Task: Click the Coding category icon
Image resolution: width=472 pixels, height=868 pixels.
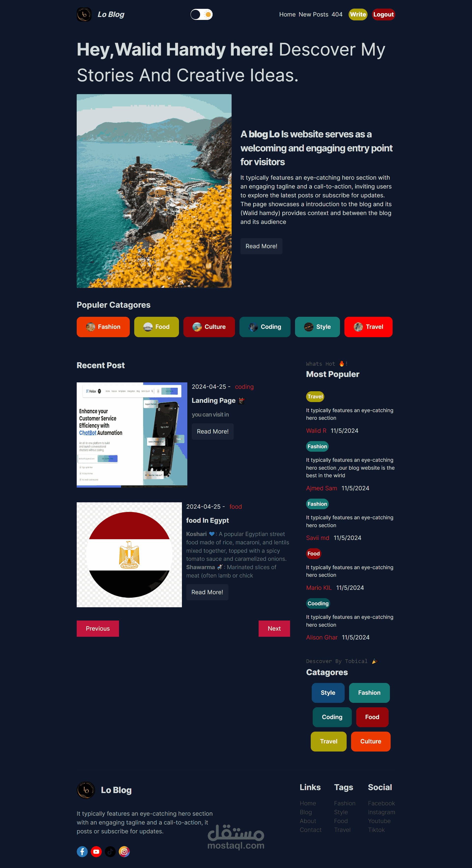Action: coord(254,327)
